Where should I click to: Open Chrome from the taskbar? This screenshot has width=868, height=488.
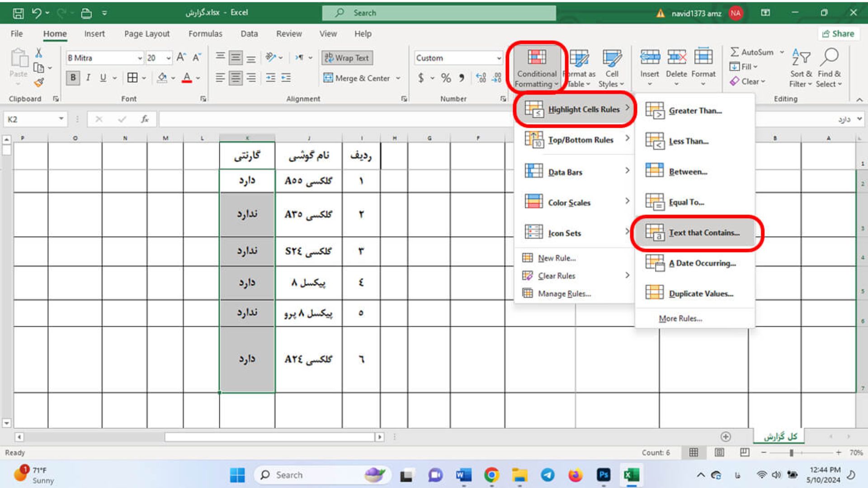(x=491, y=475)
